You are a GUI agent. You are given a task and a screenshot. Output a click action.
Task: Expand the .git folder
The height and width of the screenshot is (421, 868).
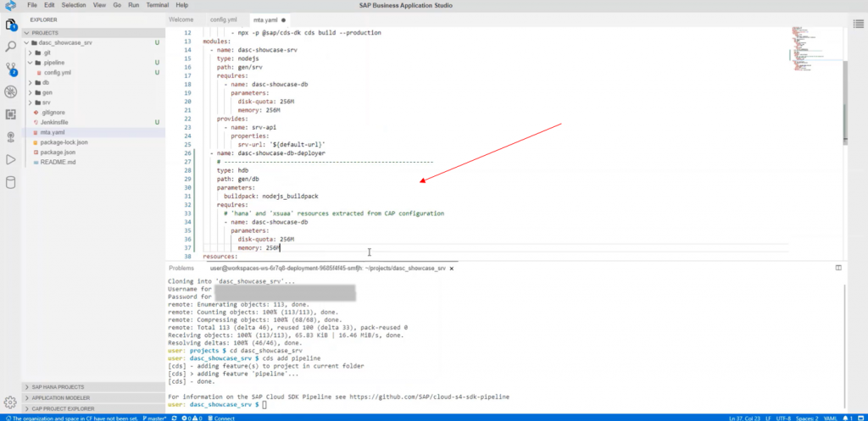click(93, 53)
